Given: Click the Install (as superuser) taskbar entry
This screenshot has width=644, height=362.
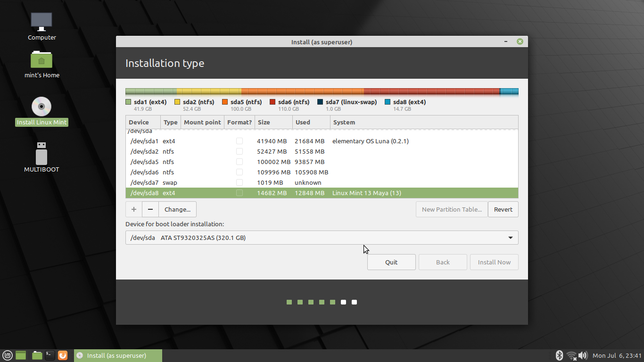Looking at the screenshot, I should (x=118, y=355).
